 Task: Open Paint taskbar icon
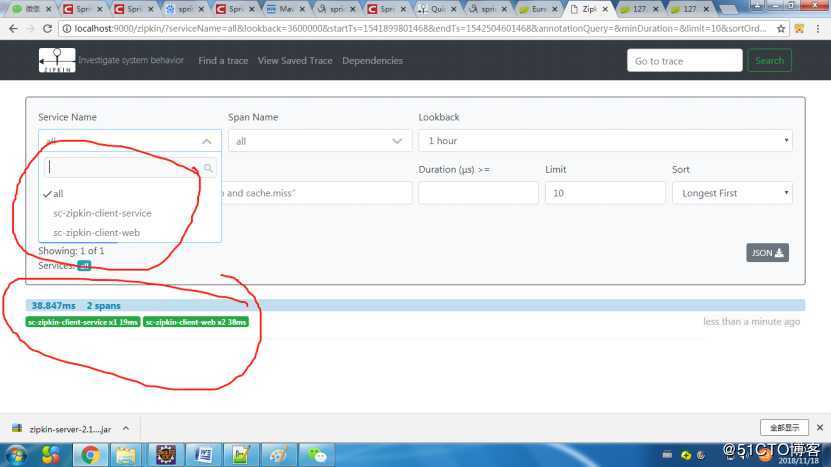tap(278, 455)
